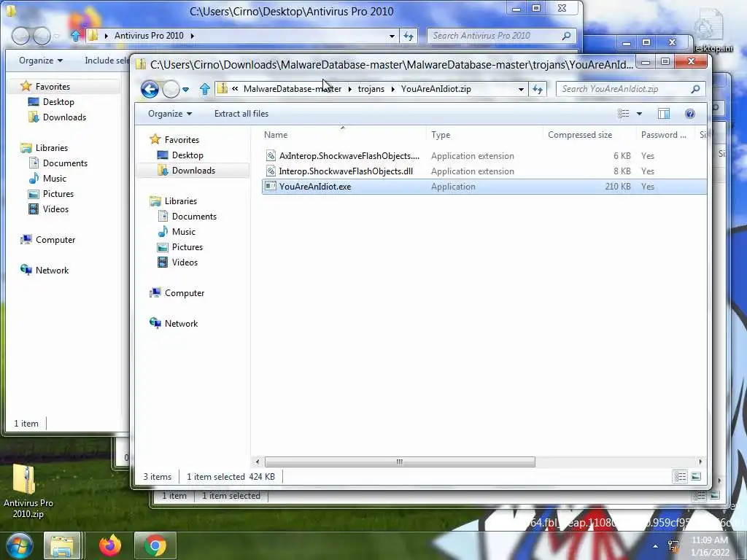Click Change your view icon in toolbar

(623, 114)
